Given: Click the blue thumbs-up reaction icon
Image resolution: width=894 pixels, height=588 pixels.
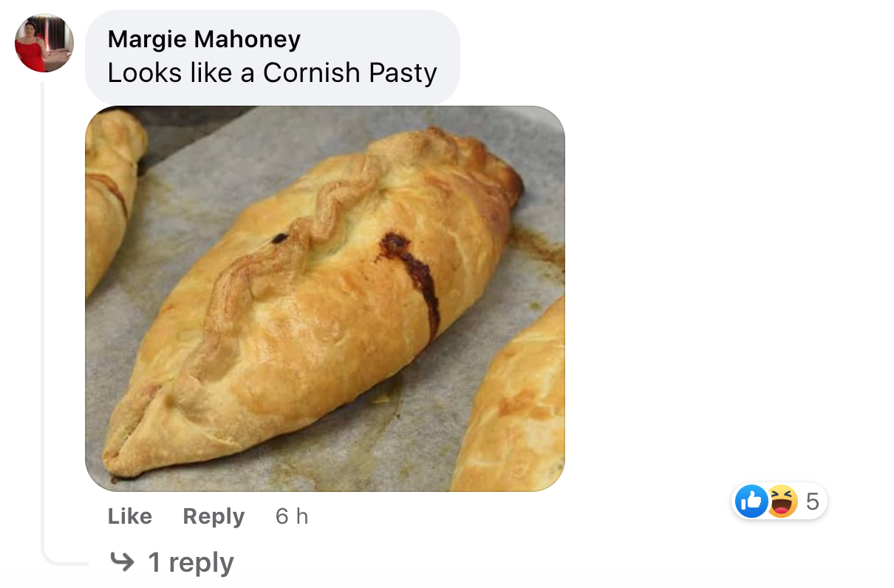Looking at the screenshot, I should [751, 502].
